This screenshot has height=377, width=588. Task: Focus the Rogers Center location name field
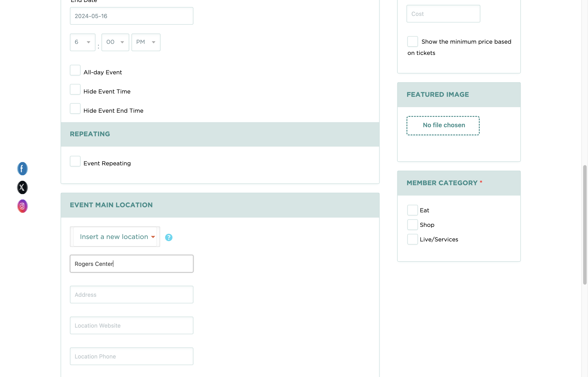pos(132,264)
